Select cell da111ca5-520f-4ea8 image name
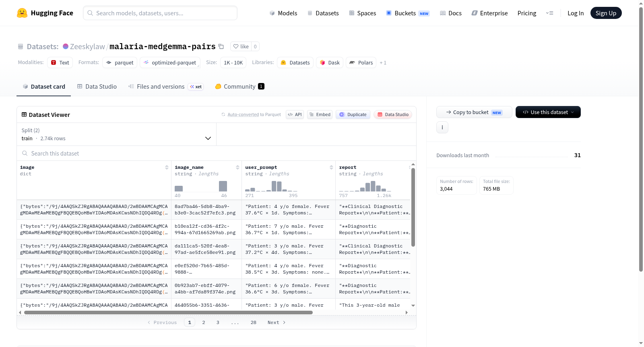 [x=206, y=249]
